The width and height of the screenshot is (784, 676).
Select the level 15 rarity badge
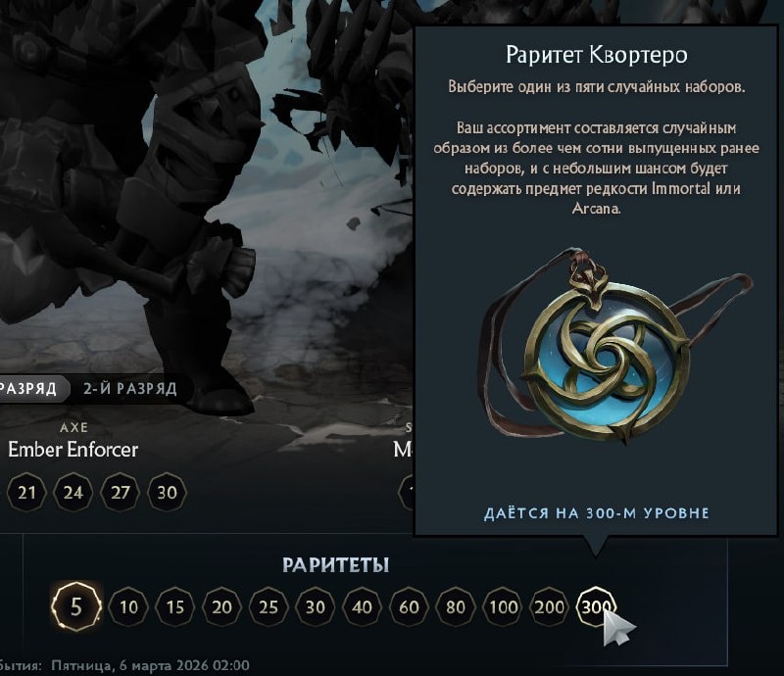(175, 607)
